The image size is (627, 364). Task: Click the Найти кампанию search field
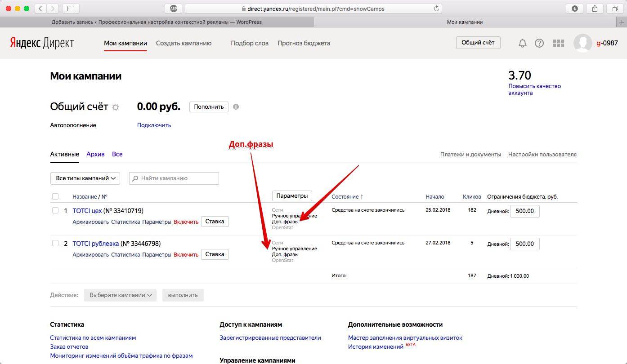tap(174, 178)
